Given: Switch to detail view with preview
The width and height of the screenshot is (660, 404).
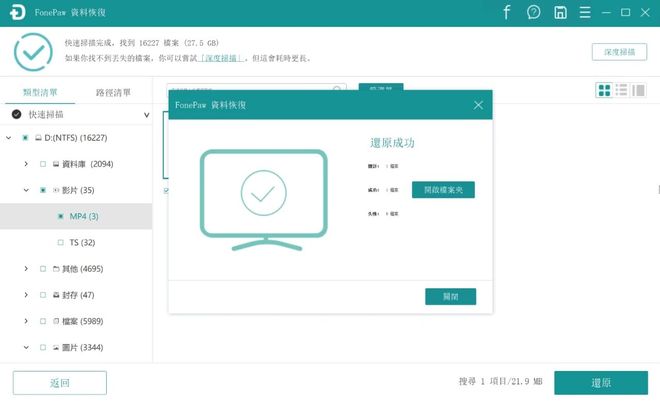Looking at the screenshot, I should [x=638, y=90].
